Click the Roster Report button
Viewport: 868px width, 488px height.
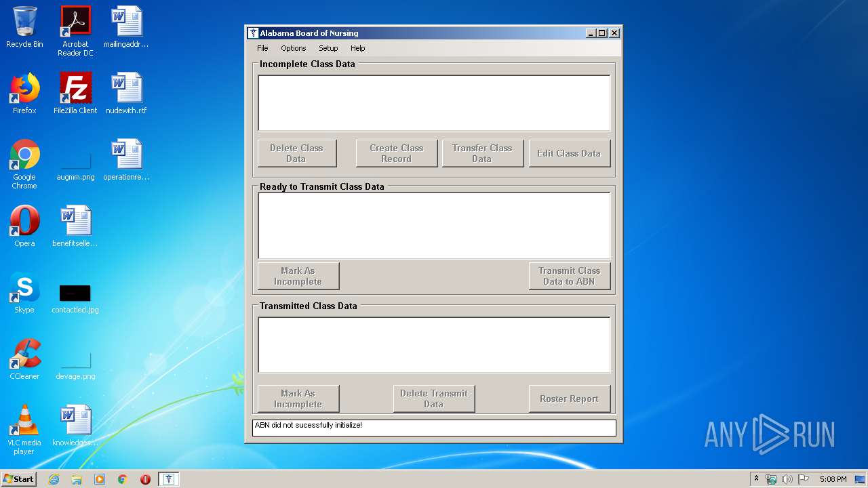pos(570,399)
